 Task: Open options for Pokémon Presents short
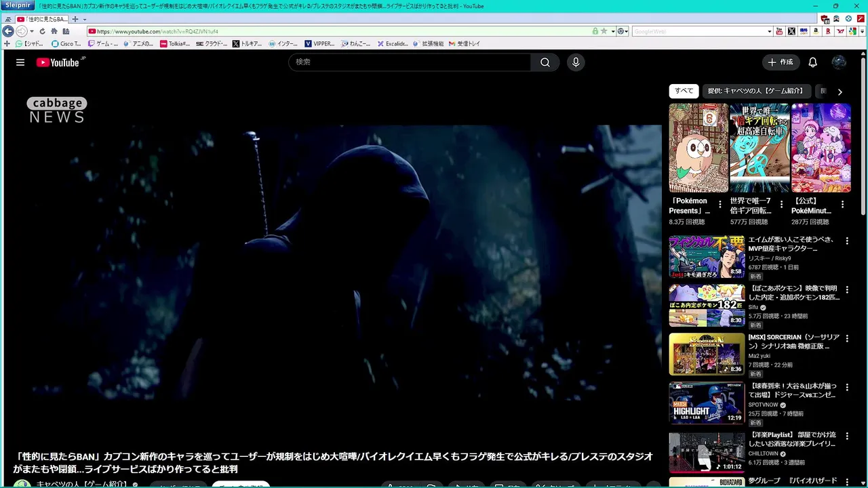(x=720, y=204)
